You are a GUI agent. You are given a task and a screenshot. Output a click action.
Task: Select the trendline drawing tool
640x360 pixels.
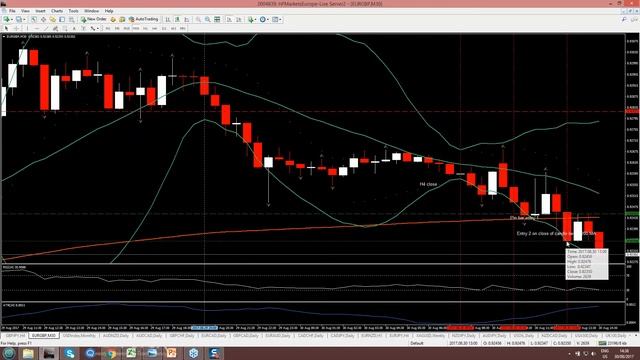point(47,28)
